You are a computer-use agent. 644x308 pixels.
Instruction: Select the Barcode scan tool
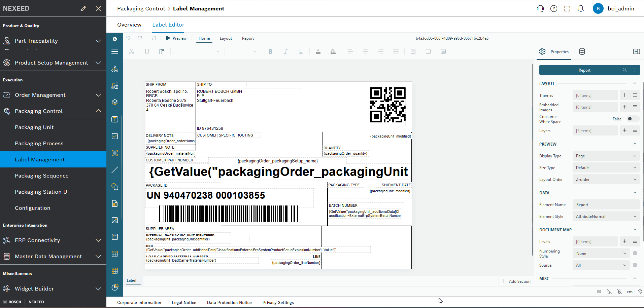point(114,153)
